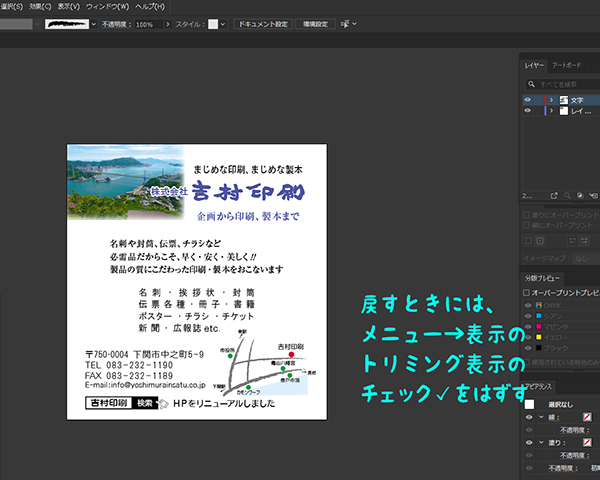Image resolution: width=600 pixels, height=480 pixels.
Task: Expand the 文字 layer chevron
Action: 552,100
